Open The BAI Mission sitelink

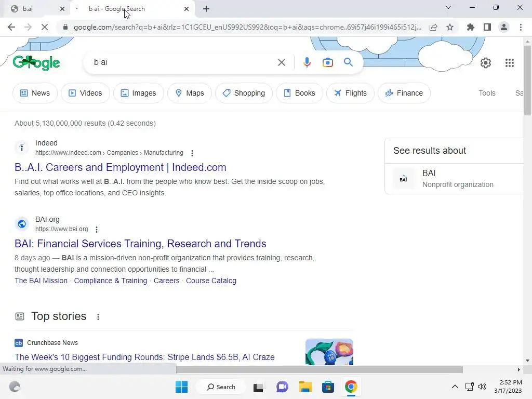coord(41,281)
